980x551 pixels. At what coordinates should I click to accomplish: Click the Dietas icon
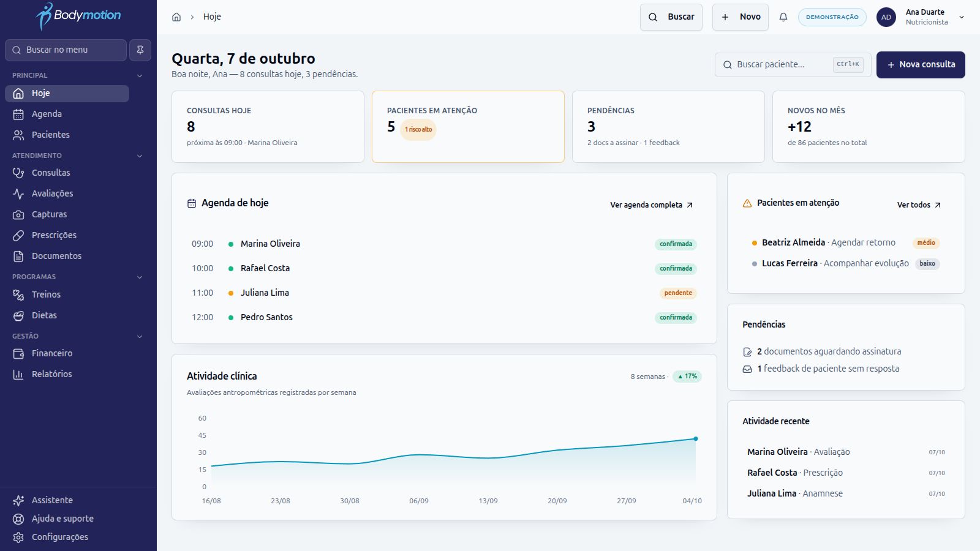coord(18,316)
